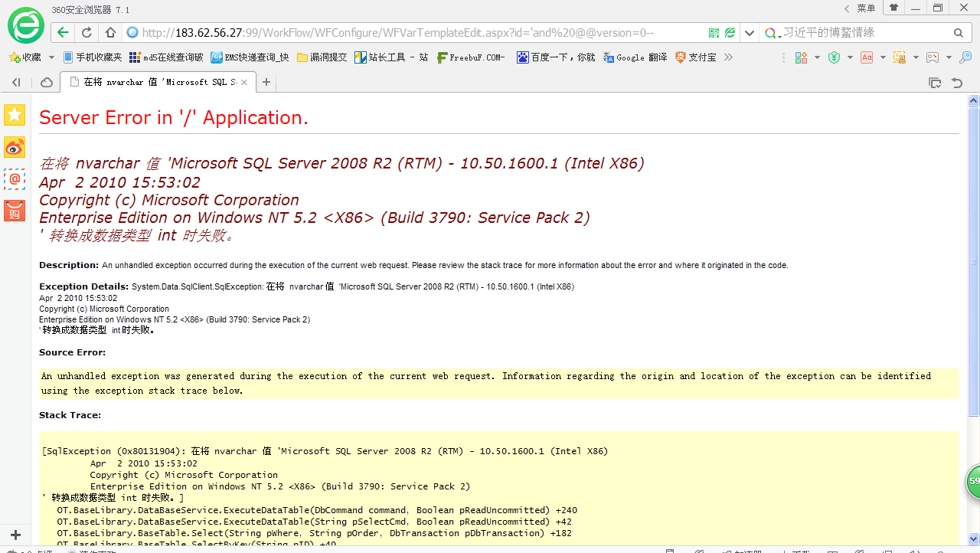
Task: Expand the yen shield dropdown arrow
Action: point(850,57)
